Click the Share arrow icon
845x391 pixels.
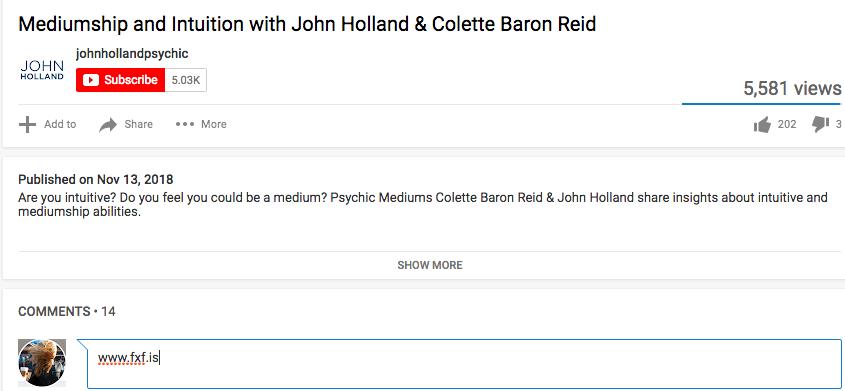click(108, 124)
